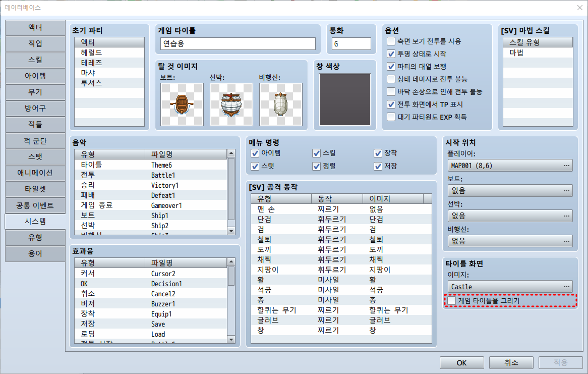This screenshot has width=588, height=374.
Task: Switch to 유형 tab
Action: (35, 238)
